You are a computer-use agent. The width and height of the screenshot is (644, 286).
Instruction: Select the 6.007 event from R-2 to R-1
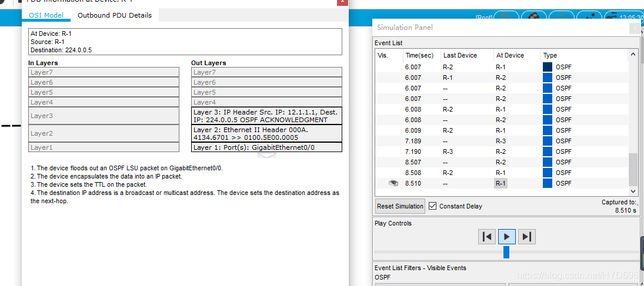tap(502, 67)
